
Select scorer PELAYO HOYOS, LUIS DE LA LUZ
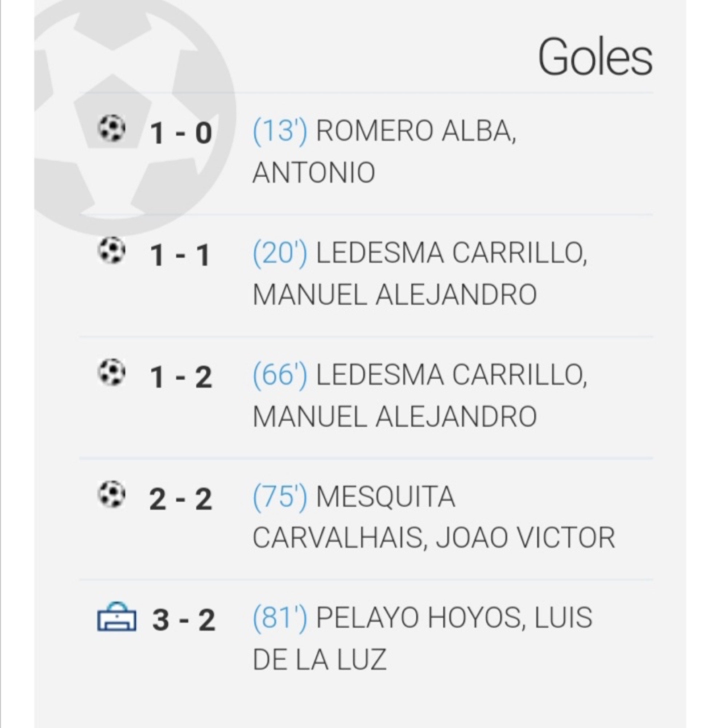pyautogui.click(x=422, y=639)
